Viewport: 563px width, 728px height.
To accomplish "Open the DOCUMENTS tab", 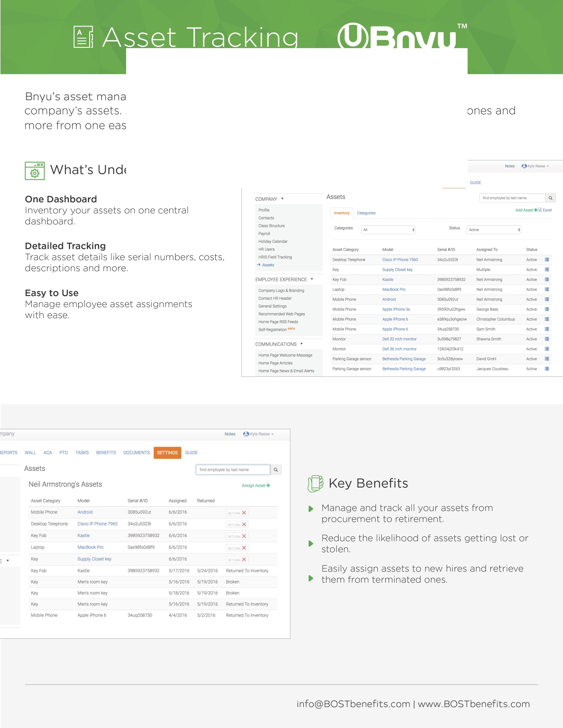I will point(136,453).
